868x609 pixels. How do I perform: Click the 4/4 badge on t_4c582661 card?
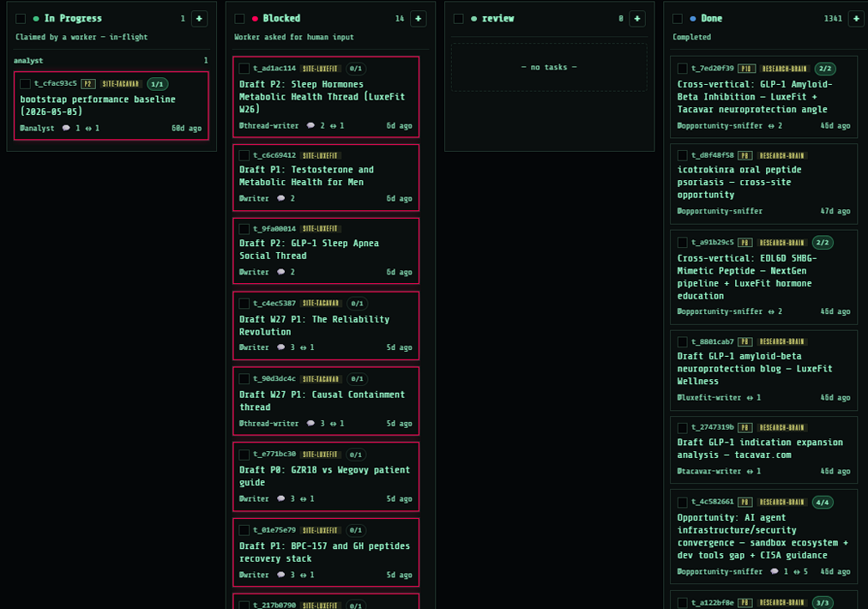coord(823,503)
